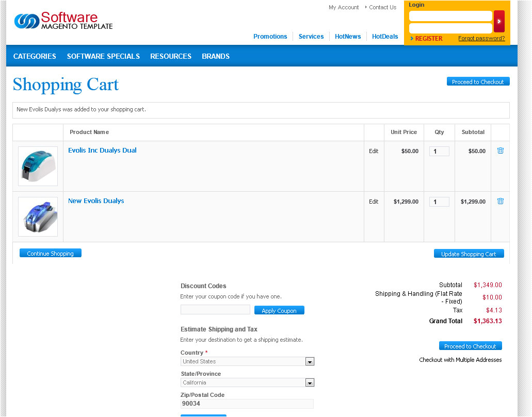Focus the coupon code input field
This screenshot has width=532, height=417.
215,310
